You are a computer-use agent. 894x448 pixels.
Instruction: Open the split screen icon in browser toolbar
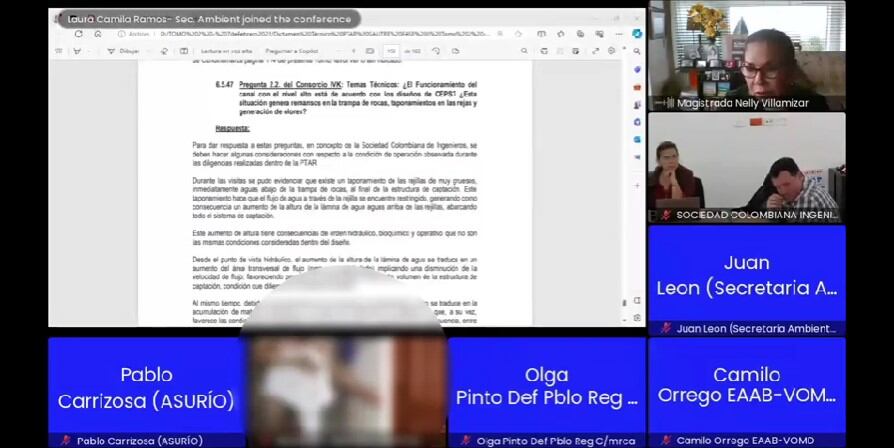tap(541, 34)
